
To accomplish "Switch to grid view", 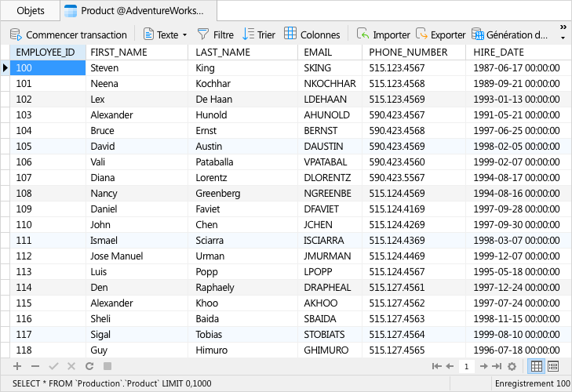I will (537, 366).
